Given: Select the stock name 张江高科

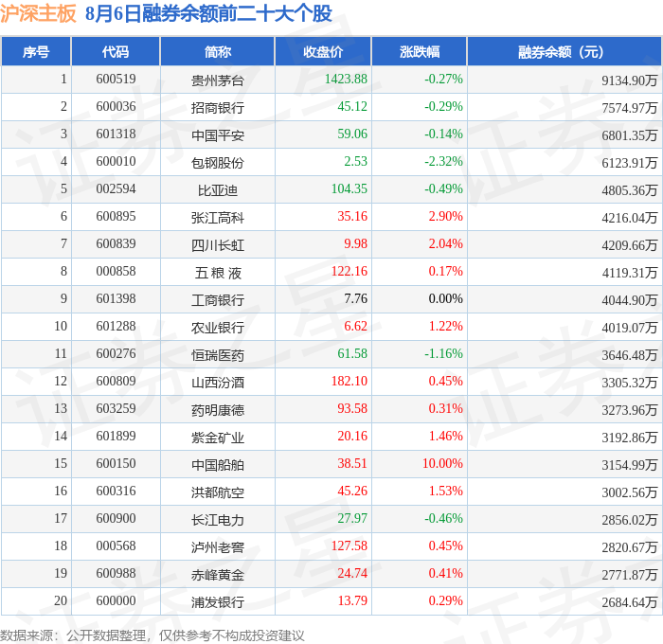Looking at the screenshot, I should [217, 217].
